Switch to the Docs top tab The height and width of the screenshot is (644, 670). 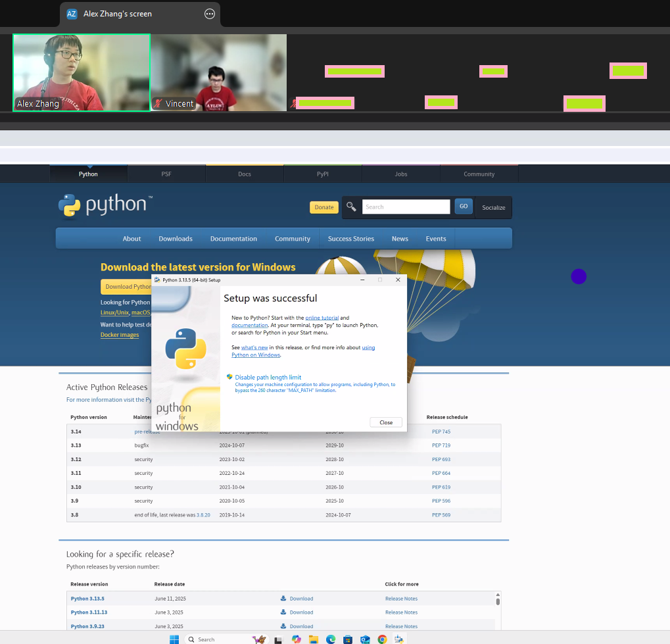(245, 174)
